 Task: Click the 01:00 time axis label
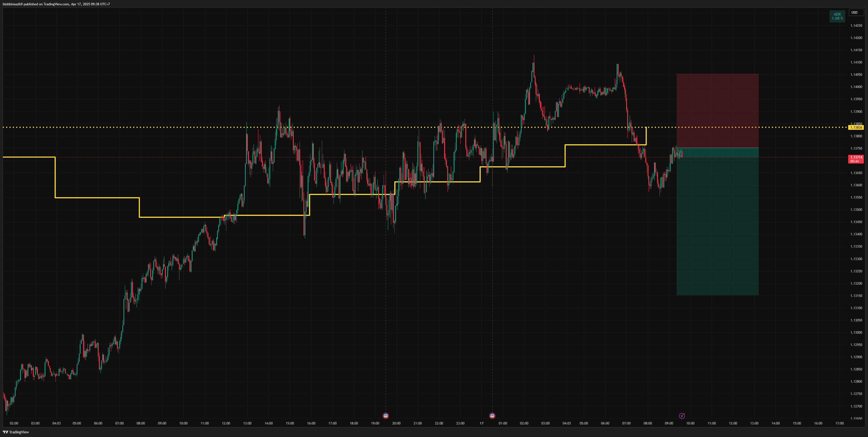pos(503,423)
